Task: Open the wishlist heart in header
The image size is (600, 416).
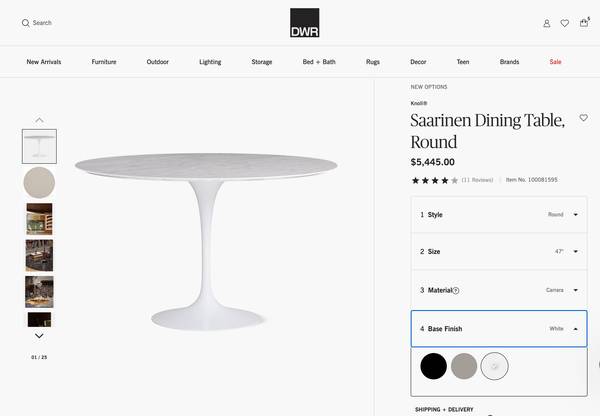Action: pyautogui.click(x=565, y=23)
